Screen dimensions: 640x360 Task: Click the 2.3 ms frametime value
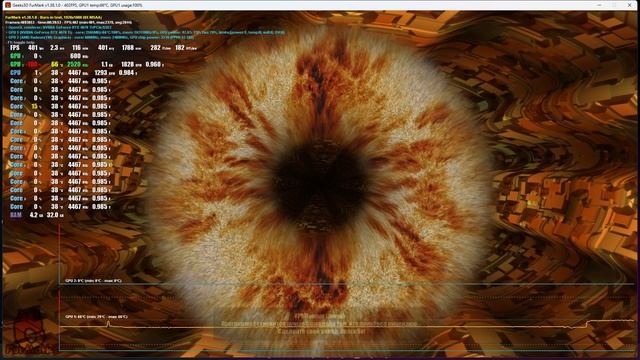pyautogui.click(x=54, y=48)
